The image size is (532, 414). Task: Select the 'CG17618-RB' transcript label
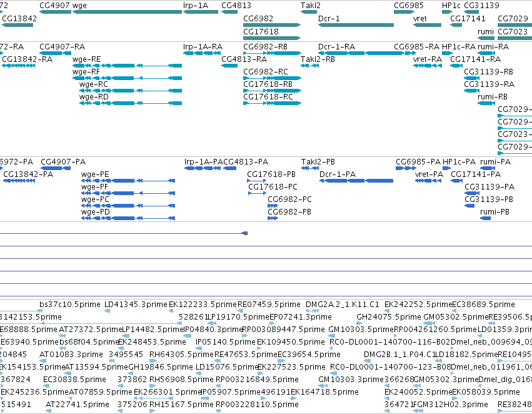(268, 84)
